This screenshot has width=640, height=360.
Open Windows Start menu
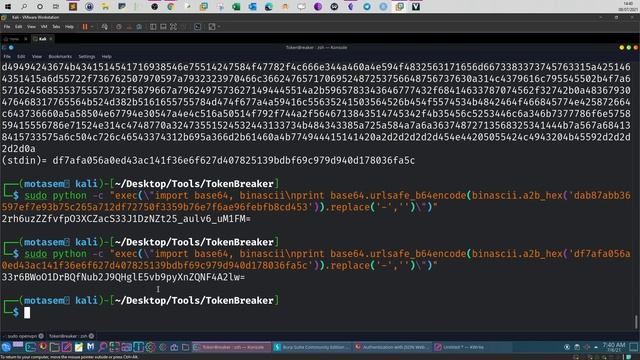[8, 7]
